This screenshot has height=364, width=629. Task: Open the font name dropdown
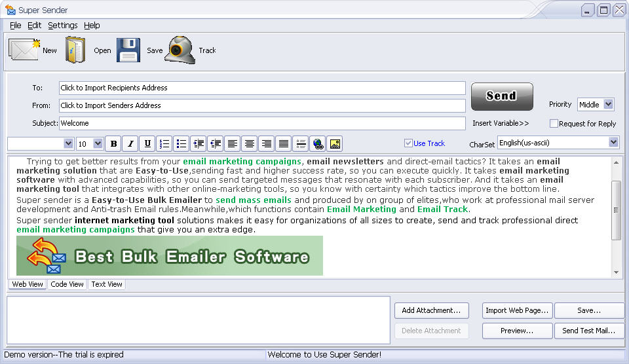coord(68,143)
